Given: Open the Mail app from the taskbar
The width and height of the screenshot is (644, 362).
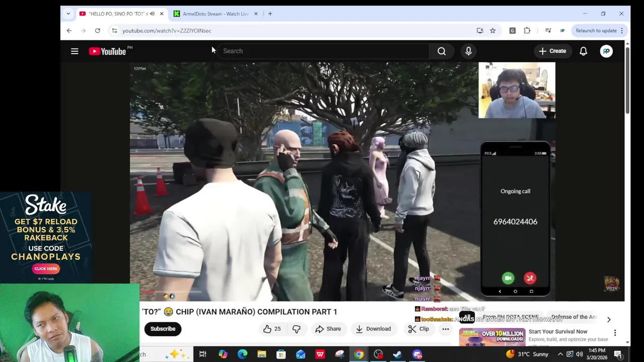Looking at the screenshot, I should point(300,354).
